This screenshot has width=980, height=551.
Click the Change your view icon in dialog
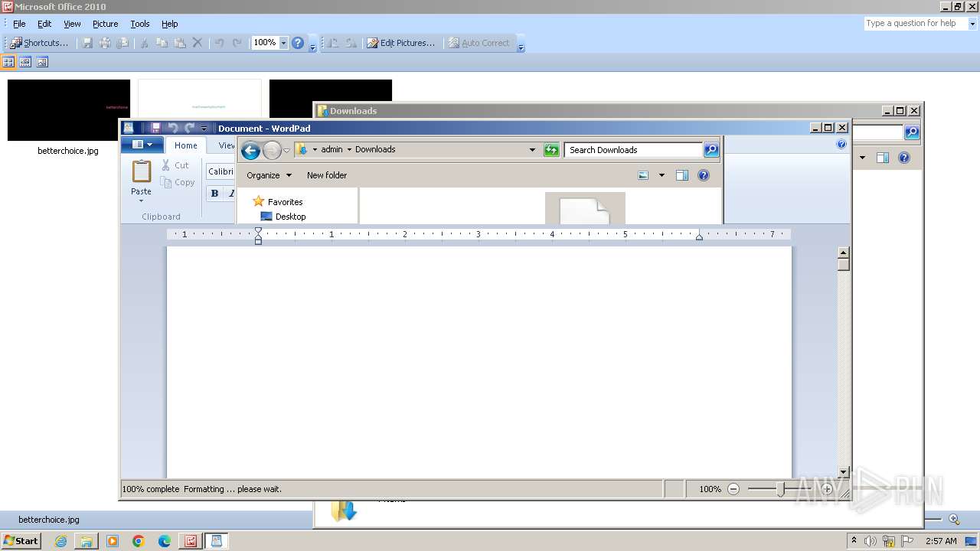pyautogui.click(x=643, y=175)
